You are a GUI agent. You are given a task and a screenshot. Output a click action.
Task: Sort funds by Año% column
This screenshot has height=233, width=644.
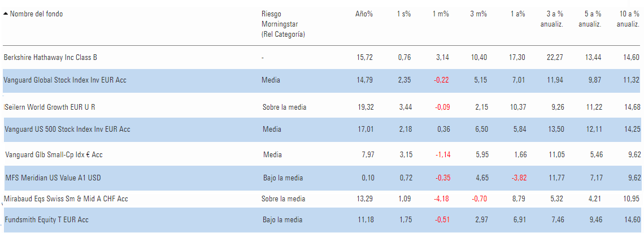pos(364,14)
